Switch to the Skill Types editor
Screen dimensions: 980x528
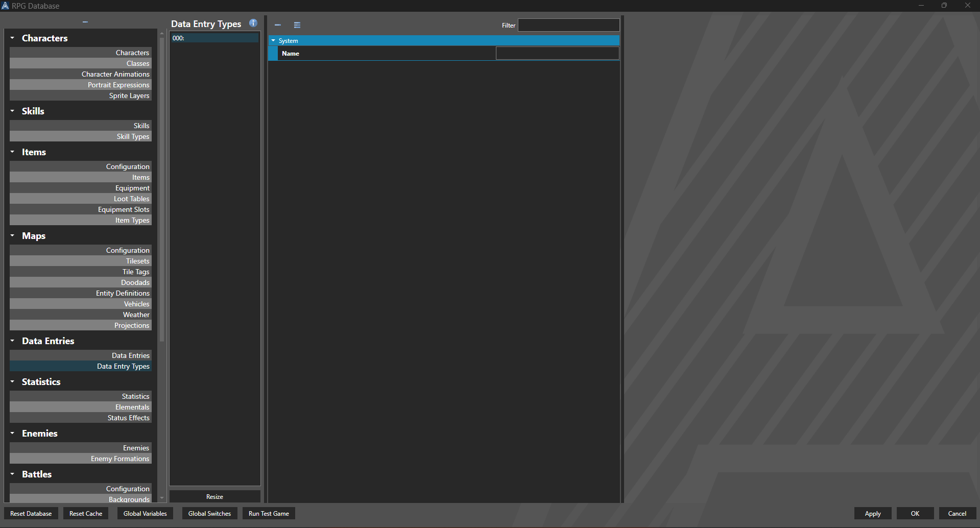click(133, 136)
